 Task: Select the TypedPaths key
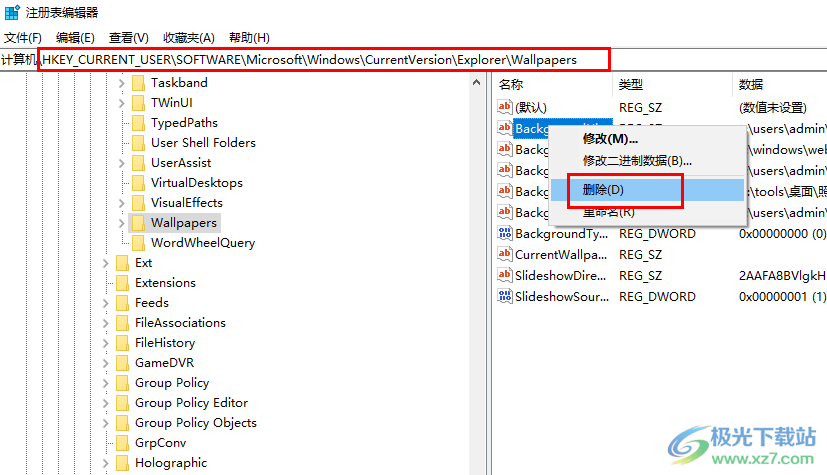click(x=184, y=123)
